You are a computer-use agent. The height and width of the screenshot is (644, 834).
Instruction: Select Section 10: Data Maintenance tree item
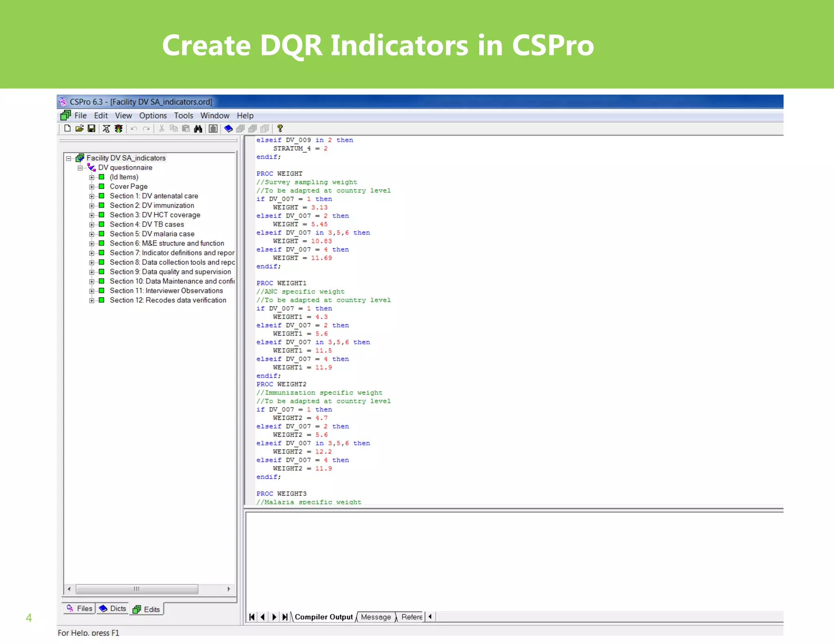[172, 281]
